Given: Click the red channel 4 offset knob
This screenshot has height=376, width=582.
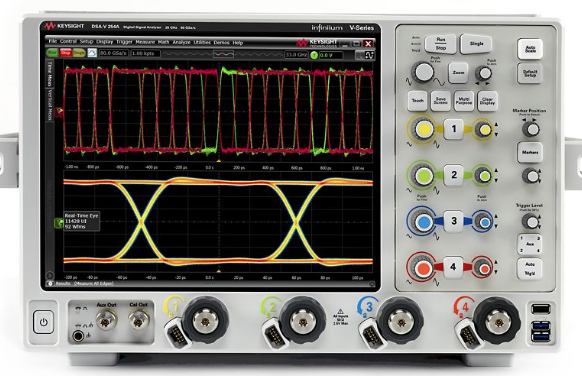Looking at the screenshot, I should pyautogui.click(x=484, y=268).
